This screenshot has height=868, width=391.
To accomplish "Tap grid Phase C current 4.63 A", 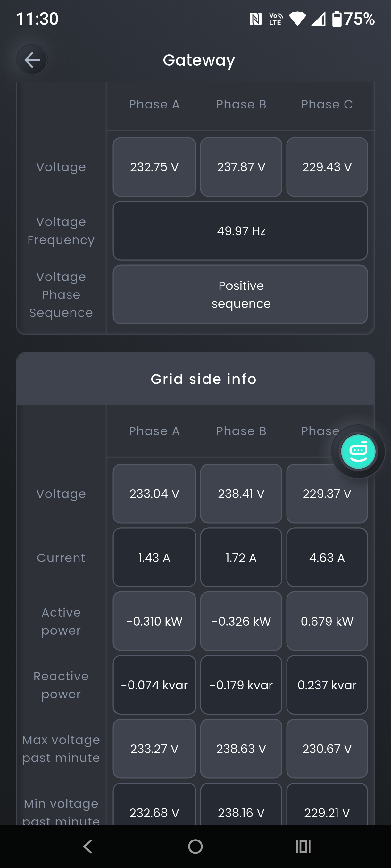I will [x=327, y=558].
